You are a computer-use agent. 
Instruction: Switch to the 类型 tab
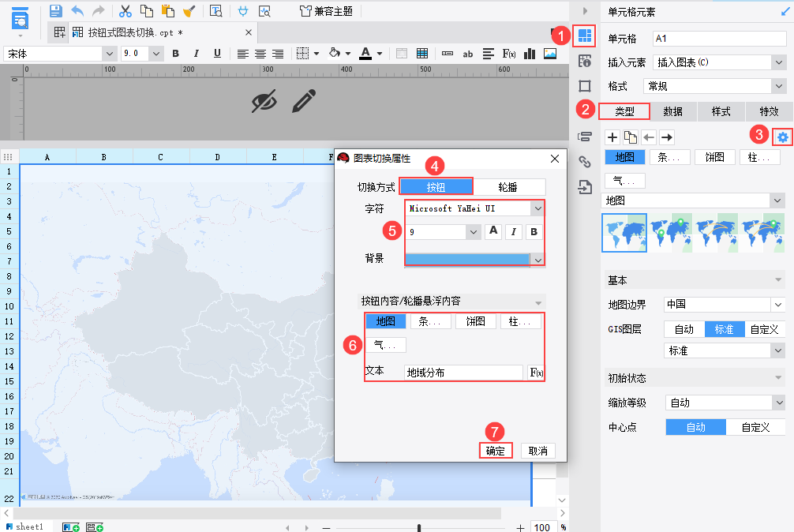coord(624,111)
